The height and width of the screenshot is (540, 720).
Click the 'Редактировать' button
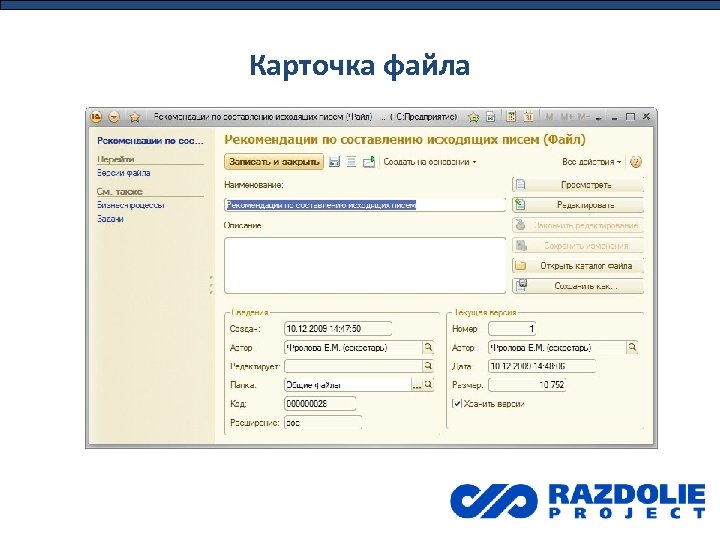578,205
